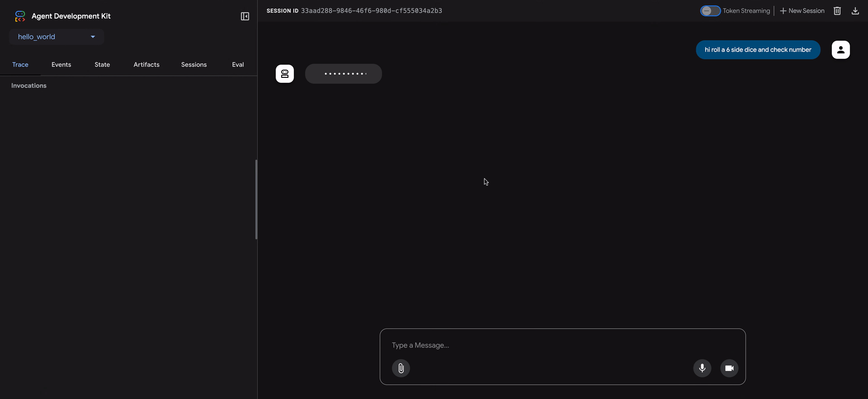Image resolution: width=868 pixels, height=399 pixels.
Task: Open the Eval tab
Action: pyautogui.click(x=238, y=65)
